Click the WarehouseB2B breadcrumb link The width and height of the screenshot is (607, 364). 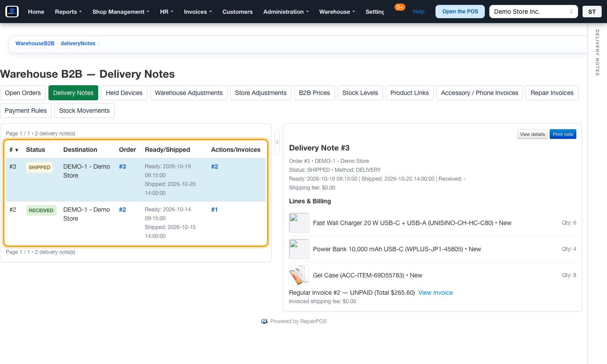[x=35, y=44]
